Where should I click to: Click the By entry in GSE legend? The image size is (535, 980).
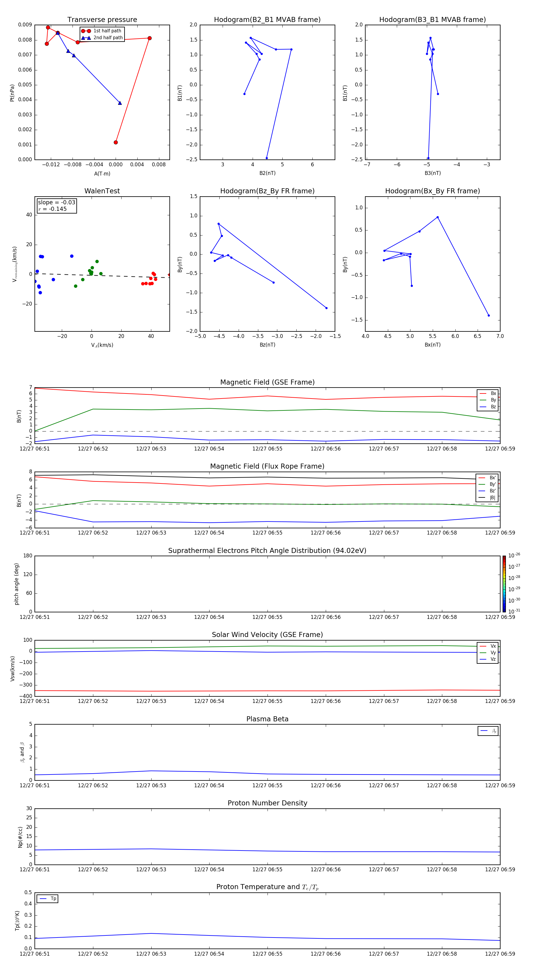click(488, 400)
